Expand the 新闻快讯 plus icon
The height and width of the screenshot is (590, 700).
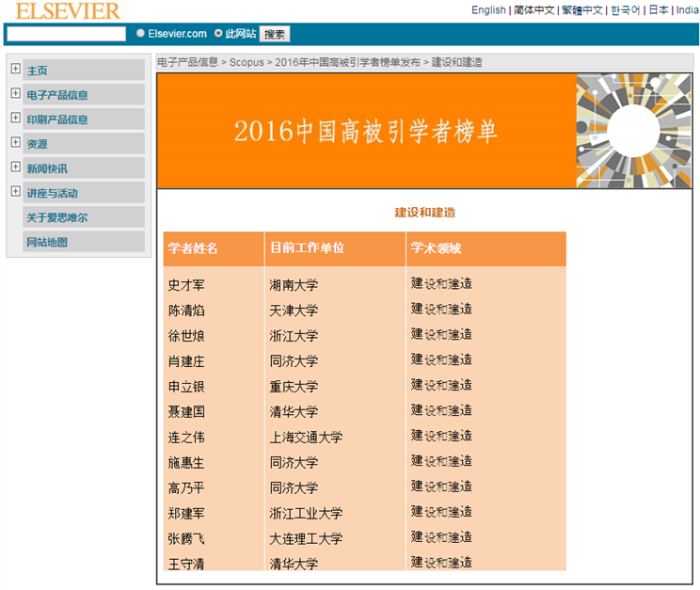16,167
